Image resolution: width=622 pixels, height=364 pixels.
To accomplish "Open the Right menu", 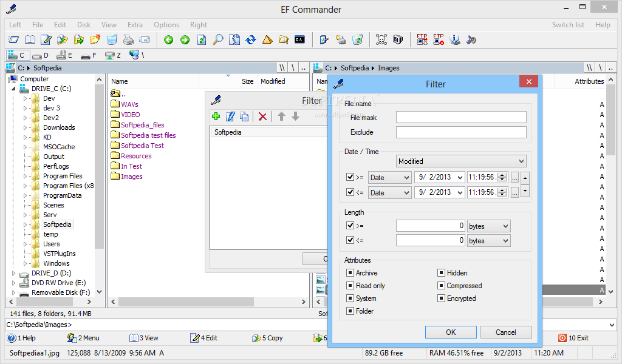I will [199, 24].
